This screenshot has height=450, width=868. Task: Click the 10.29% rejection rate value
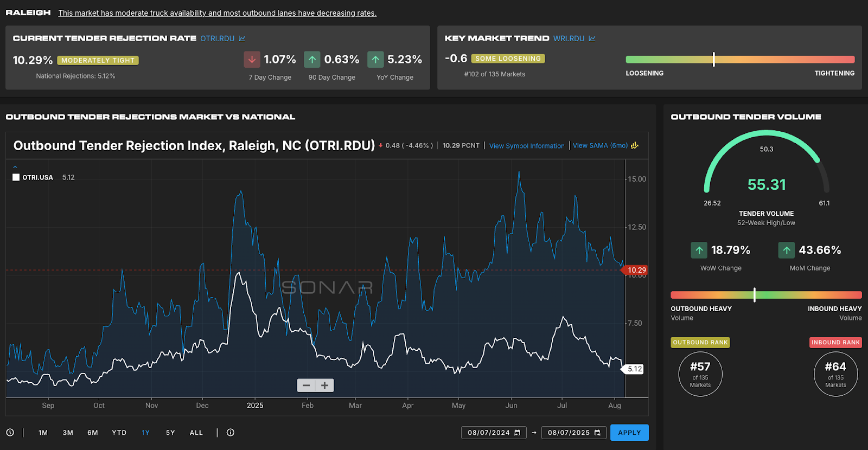[x=33, y=60]
